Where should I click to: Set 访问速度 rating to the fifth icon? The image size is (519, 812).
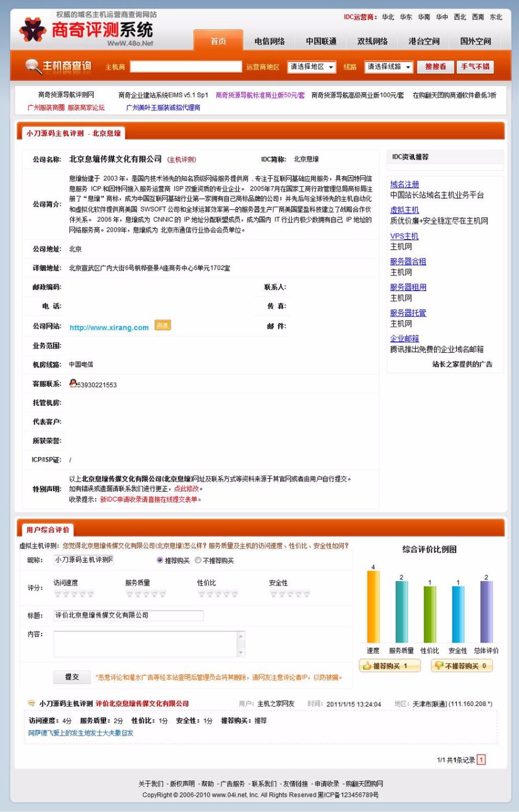click(91, 594)
